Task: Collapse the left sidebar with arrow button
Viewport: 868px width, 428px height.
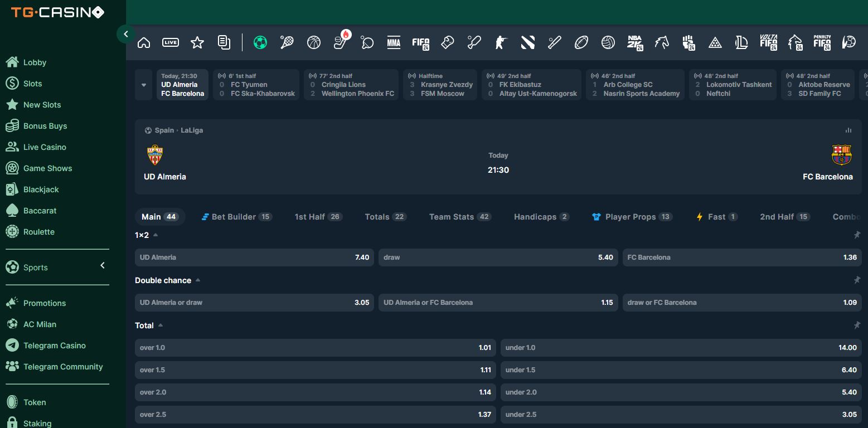Action: tap(126, 34)
